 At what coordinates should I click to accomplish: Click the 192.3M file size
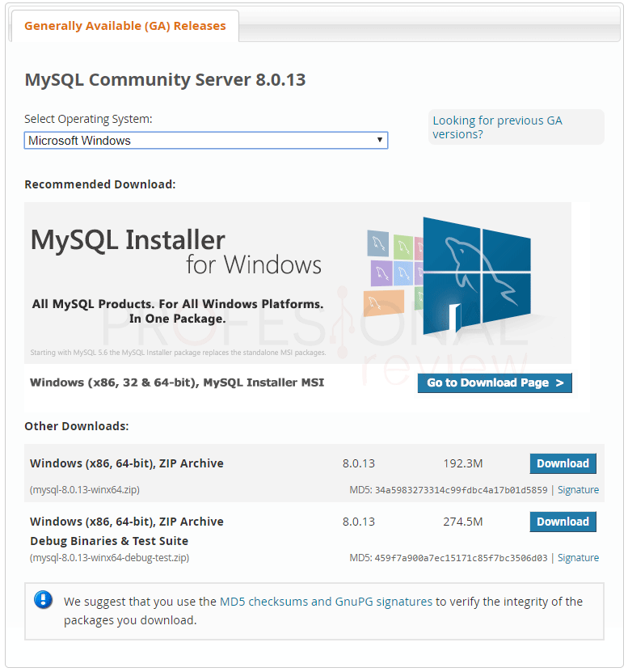(463, 463)
